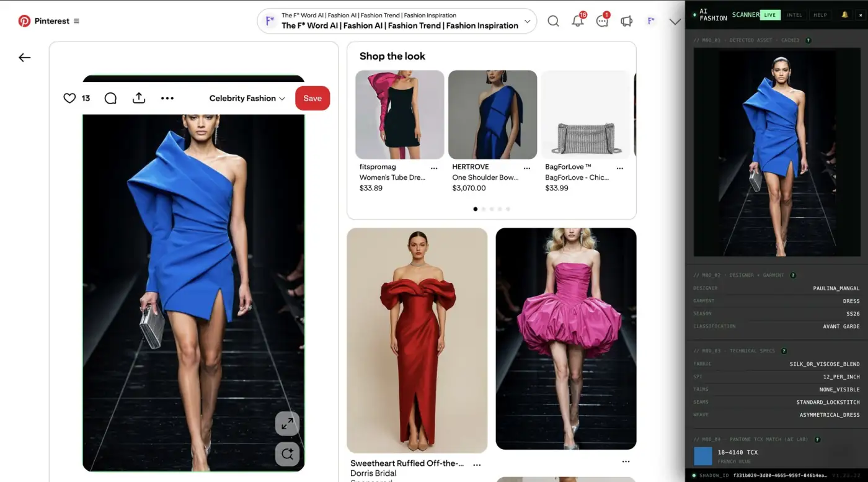Open the Dorris Bridal link
The image size is (868, 482).
[x=373, y=473]
